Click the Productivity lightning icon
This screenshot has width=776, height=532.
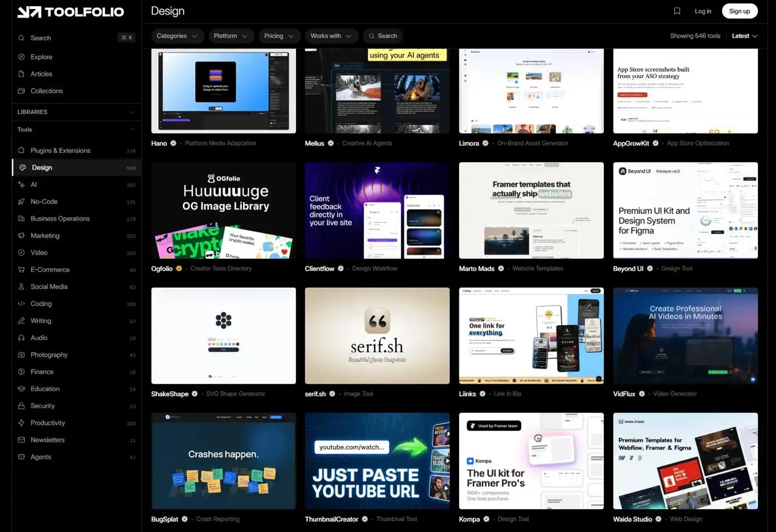click(x=22, y=422)
